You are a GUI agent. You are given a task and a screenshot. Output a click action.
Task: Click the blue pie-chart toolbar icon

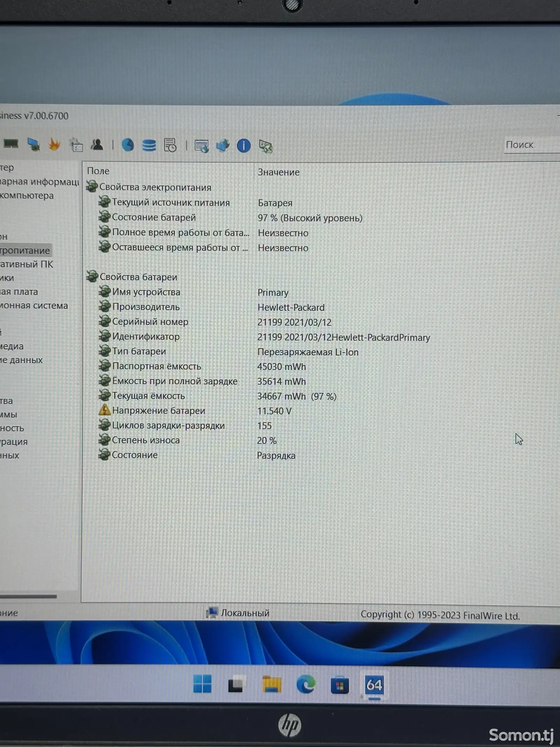point(128,145)
